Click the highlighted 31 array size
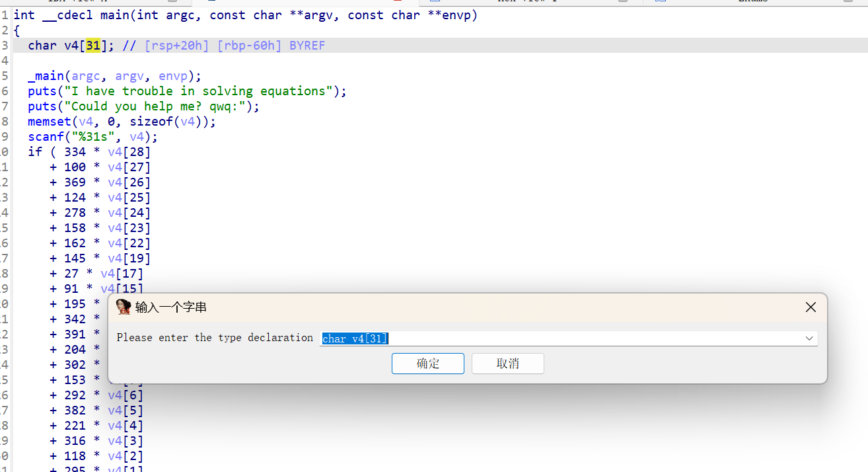Viewport: 868px width, 472px height. tap(92, 46)
